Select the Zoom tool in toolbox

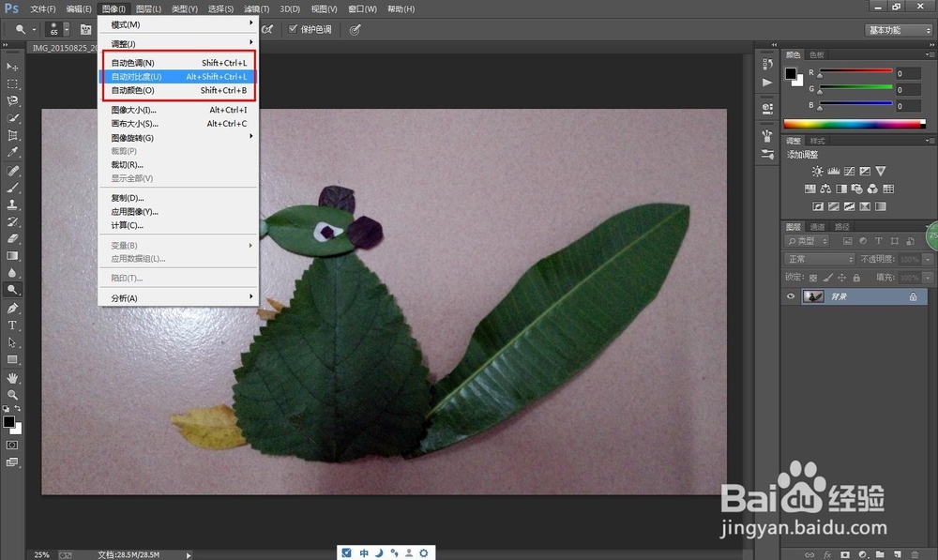point(12,395)
